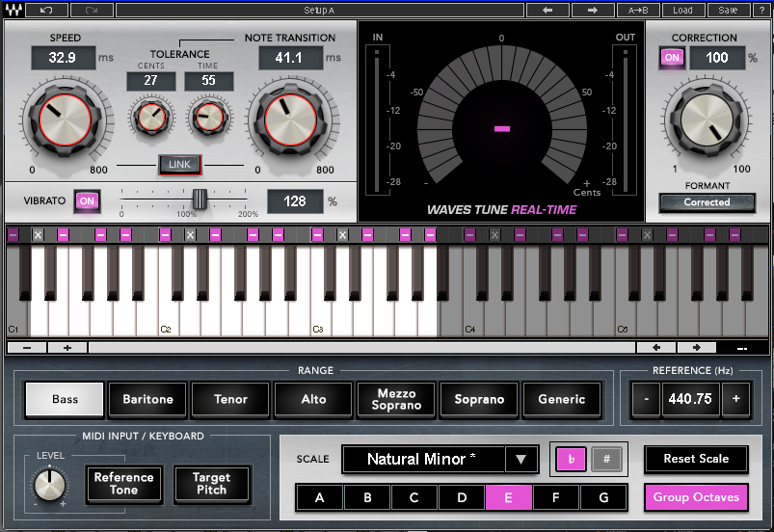Click the Tolerance Cents knob
Viewport: 774px width, 532px height.
pyautogui.click(x=151, y=118)
